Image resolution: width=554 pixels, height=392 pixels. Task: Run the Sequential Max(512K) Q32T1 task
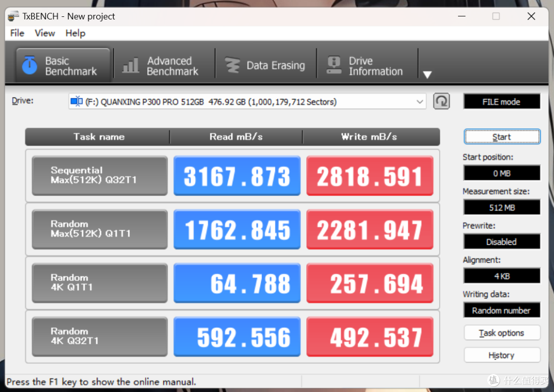tap(100, 176)
